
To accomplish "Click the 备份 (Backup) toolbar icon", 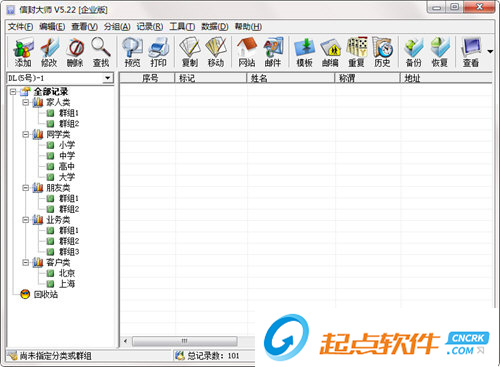I will [x=414, y=52].
